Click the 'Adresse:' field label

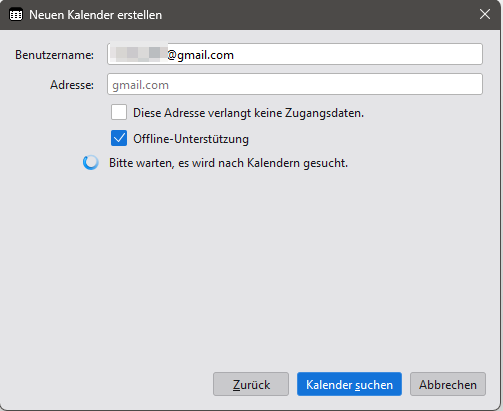pyautogui.click(x=72, y=85)
